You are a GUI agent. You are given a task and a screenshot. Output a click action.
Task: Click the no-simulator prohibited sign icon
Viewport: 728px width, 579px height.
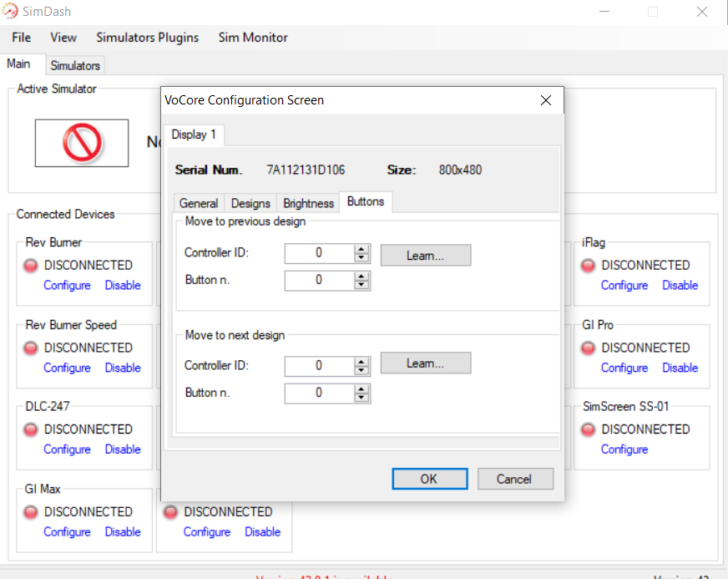click(x=82, y=143)
